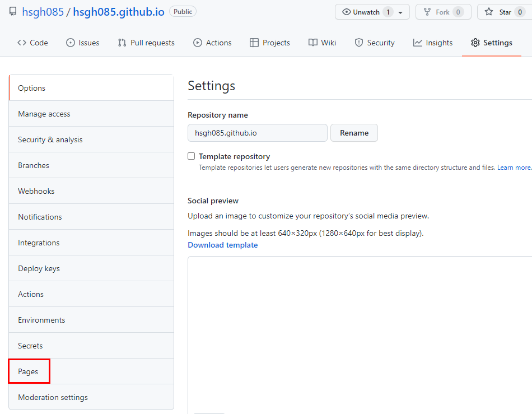This screenshot has width=532, height=414.
Task: Open Secrets in the sidebar
Action: click(91, 346)
